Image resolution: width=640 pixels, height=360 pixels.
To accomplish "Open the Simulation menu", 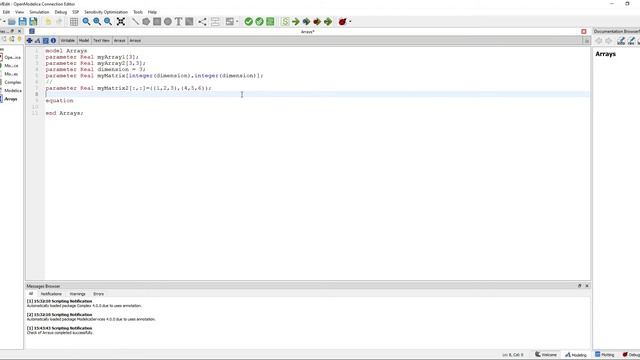I will [x=39, y=12].
